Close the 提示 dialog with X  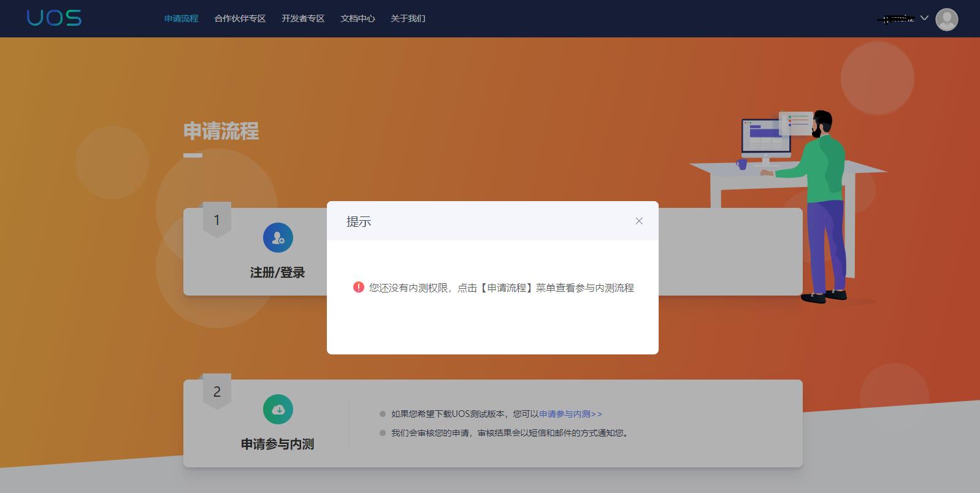(x=639, y=221)
